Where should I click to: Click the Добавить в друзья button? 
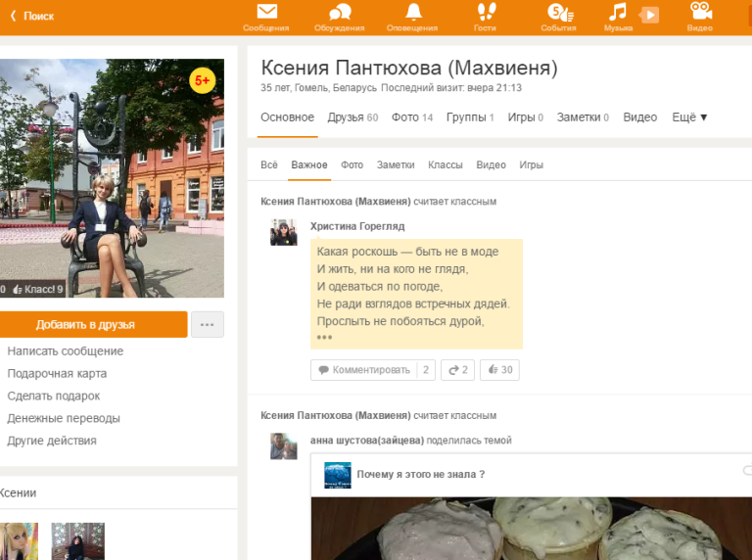tap(94, 325)
